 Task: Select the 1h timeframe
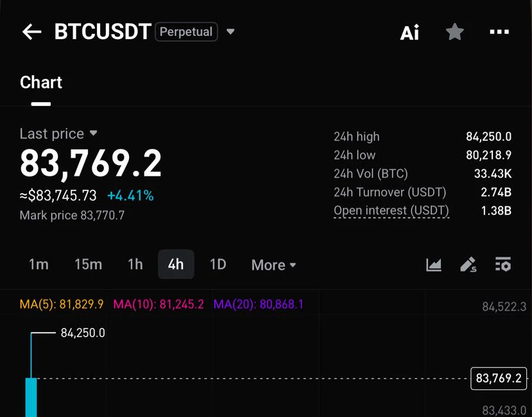click(x=135, y=265)
